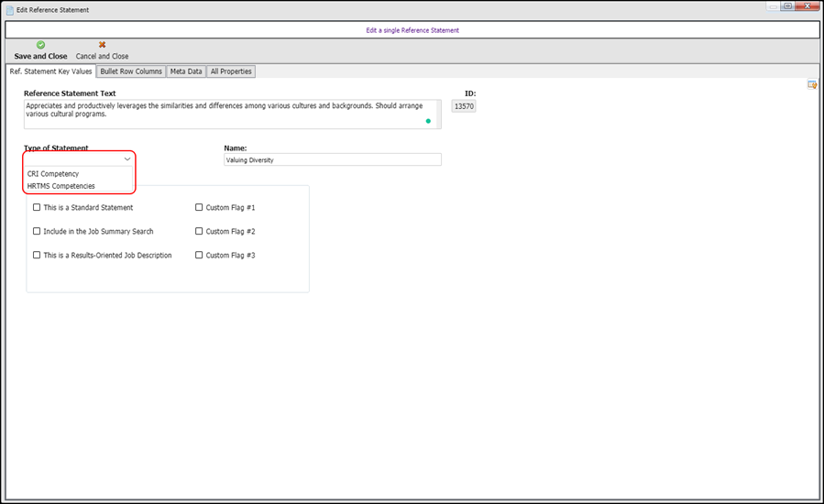The image size is (824, 504).
Task: Click the Name field containing 'Valuing Diversity'
Action: point(332,159)
